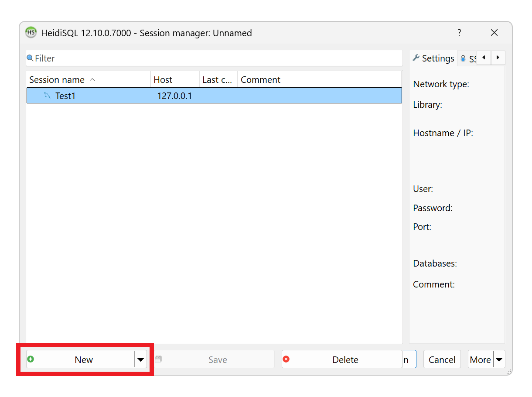The width and height of the screenshot is (532, 397).
Task: Click the New session button
Action: [81, 359]
